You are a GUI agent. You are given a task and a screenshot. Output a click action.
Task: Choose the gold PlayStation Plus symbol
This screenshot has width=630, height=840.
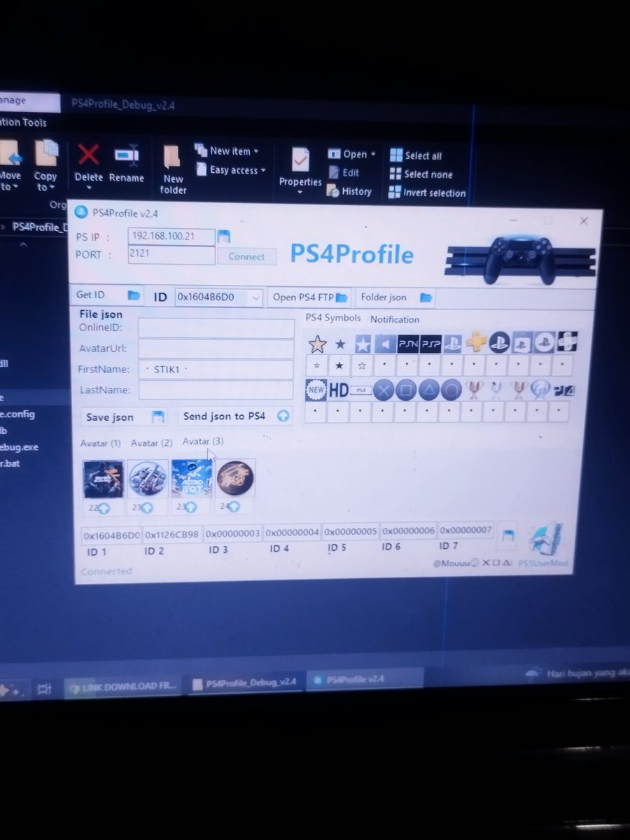[476, 342]
